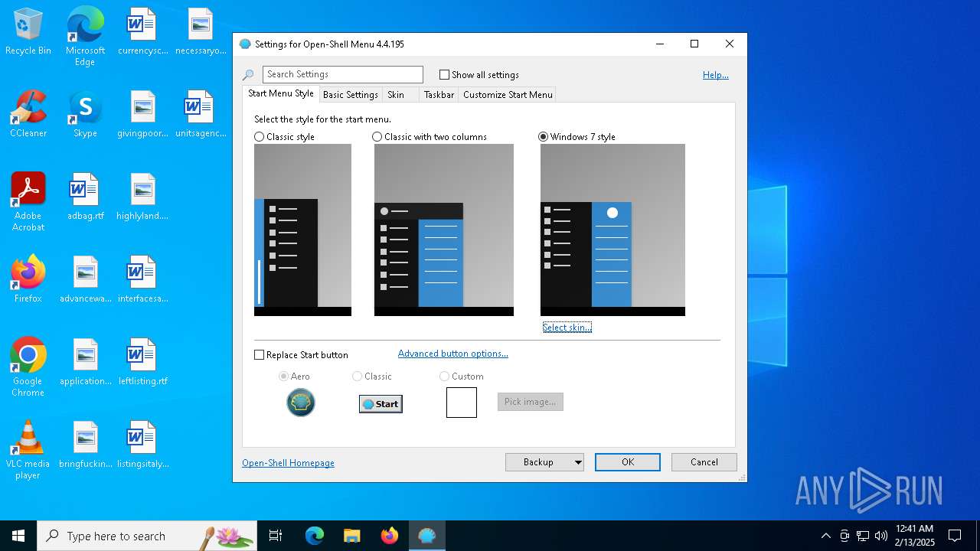
Task: Open the listingsitaly... Word document icon
Action: [x=142, y=445]
